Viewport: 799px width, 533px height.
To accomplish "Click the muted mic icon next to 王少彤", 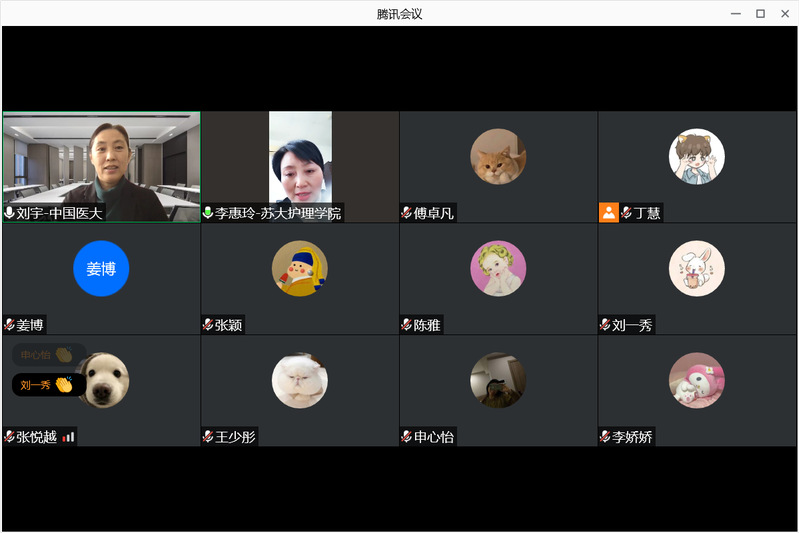I will 208,437.
